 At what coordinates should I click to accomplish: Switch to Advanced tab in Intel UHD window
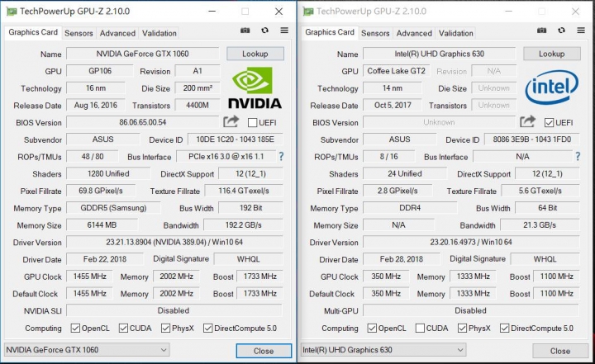(414, 33)
